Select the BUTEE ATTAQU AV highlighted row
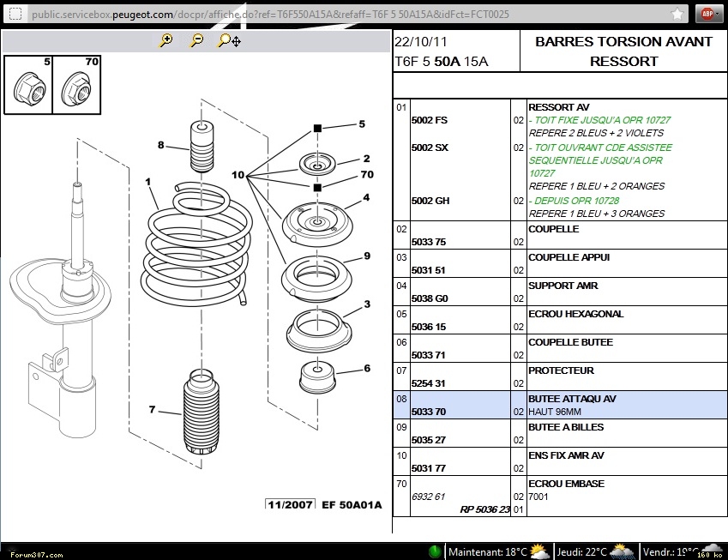728x560 pixels. coord(560,406)
